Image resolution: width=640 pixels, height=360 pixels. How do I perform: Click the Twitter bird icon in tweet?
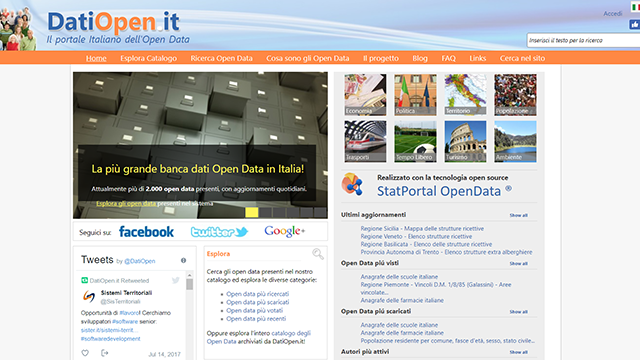click(176, 280)
